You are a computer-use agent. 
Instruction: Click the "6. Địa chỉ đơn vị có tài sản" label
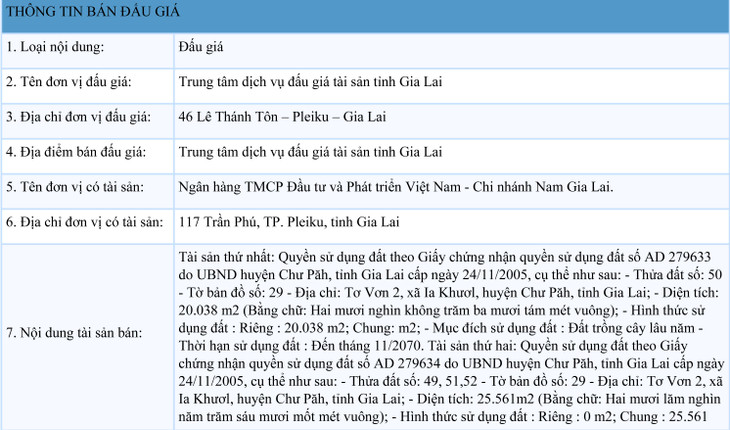[x=85, y=221]
